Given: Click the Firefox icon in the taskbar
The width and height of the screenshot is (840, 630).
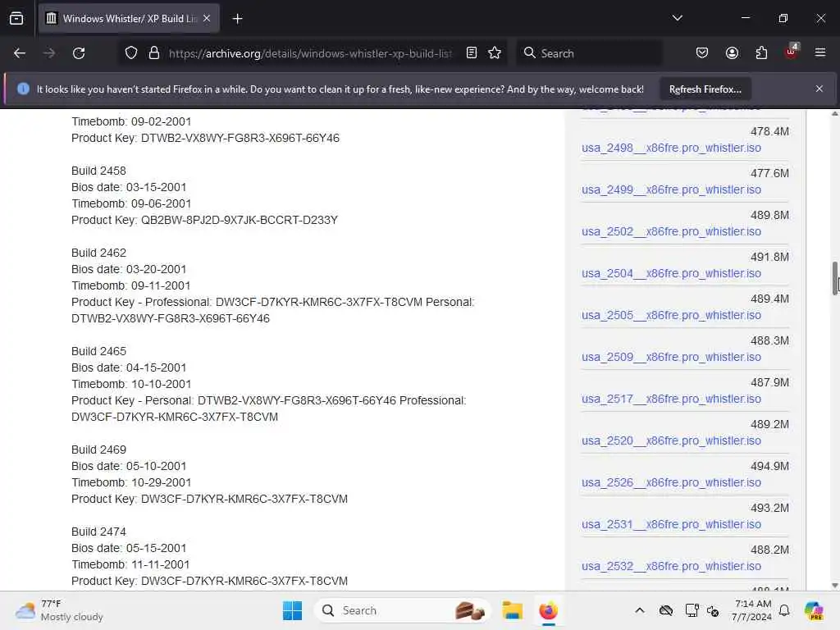Looking at the screenshot, I should pyautogui.click(x=548, y=610).
